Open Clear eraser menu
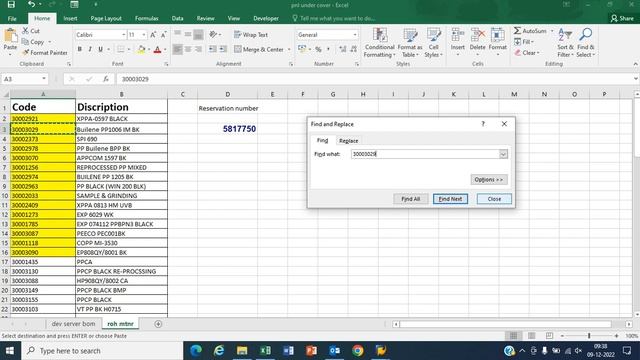 point(527,53)
